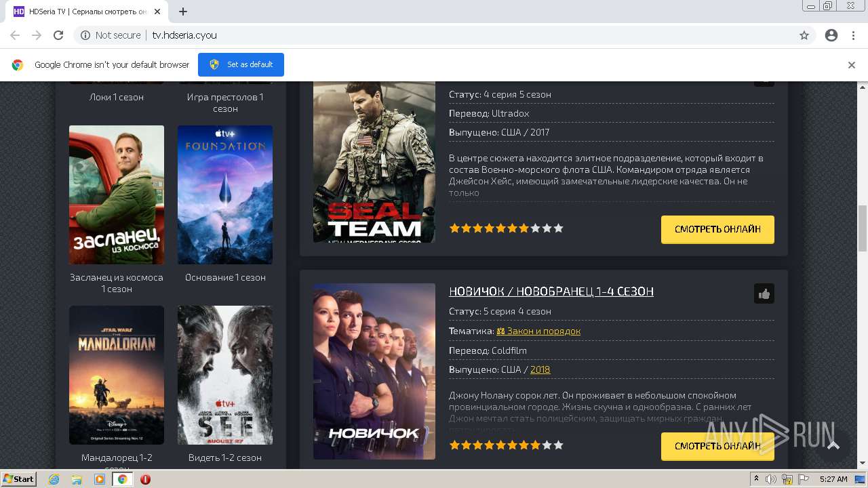Open the Засланец из космоса poster
The image size is (868, 488).
pyautogui.click(x=117, y=195)
